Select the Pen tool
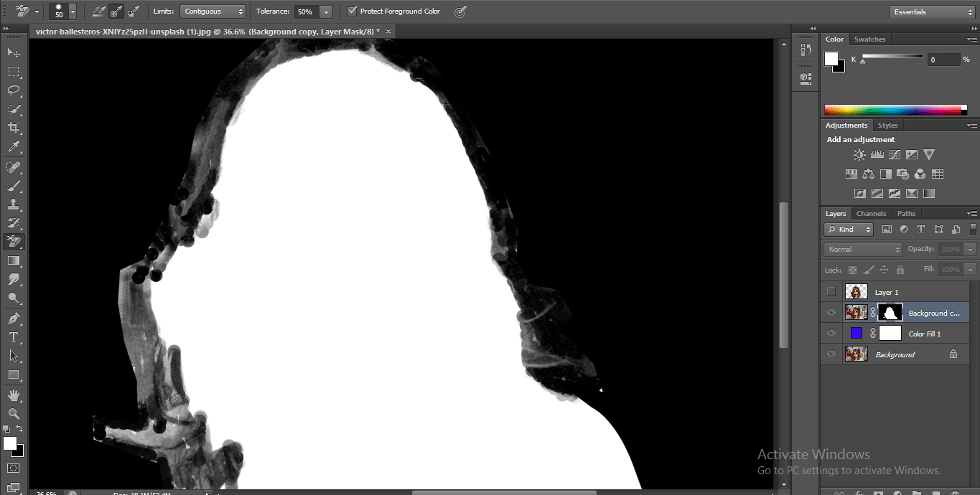 [14, 318]
